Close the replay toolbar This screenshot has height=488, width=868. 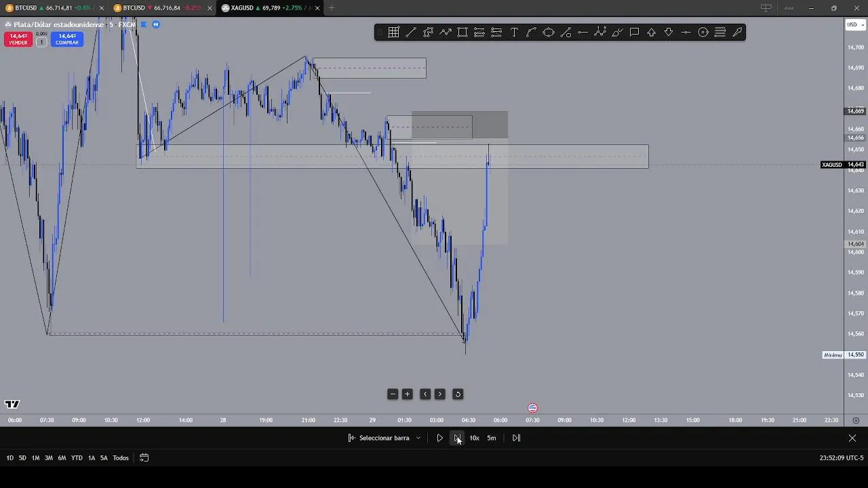(x=852, y=438)
